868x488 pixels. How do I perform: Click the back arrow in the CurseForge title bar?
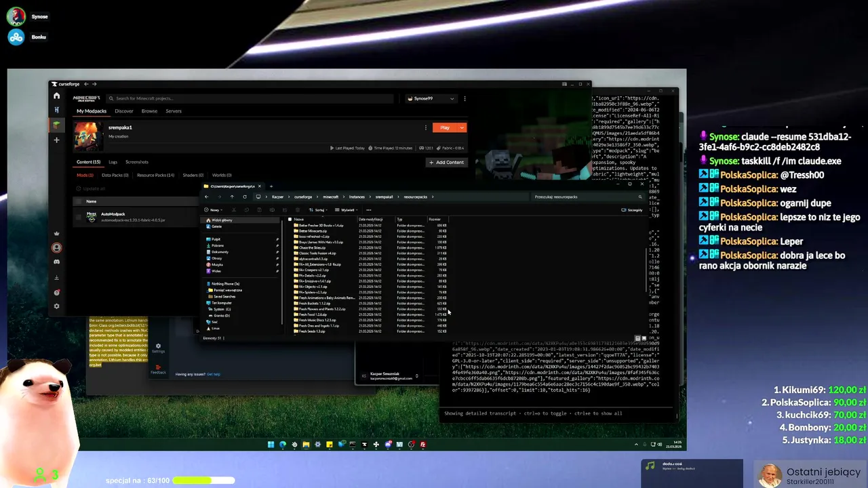click(x=86, y=84)
